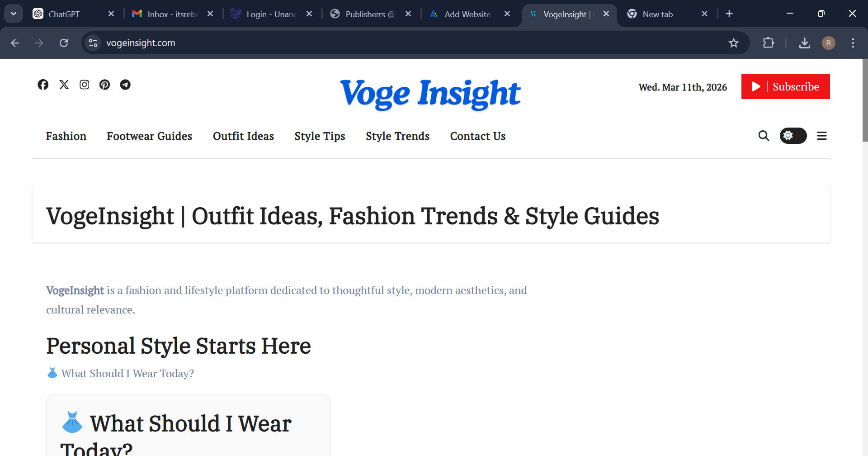Open the site search magnifier icon

click(x=764, y=136)
